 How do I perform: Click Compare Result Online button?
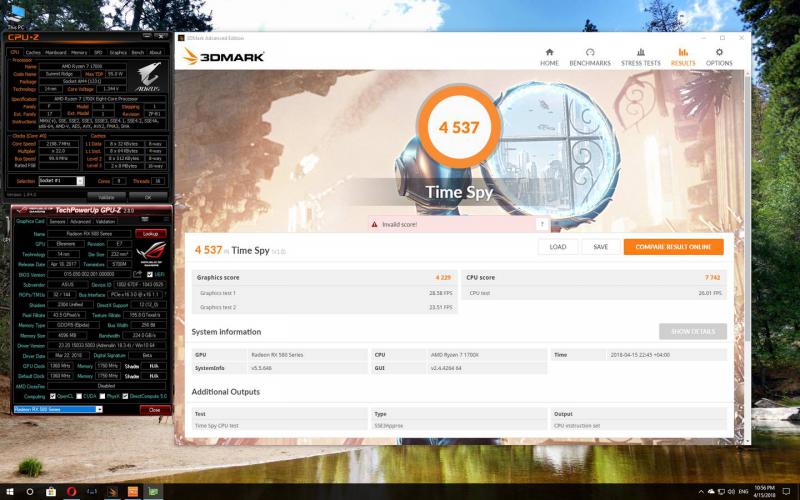[x=673, y=247]
